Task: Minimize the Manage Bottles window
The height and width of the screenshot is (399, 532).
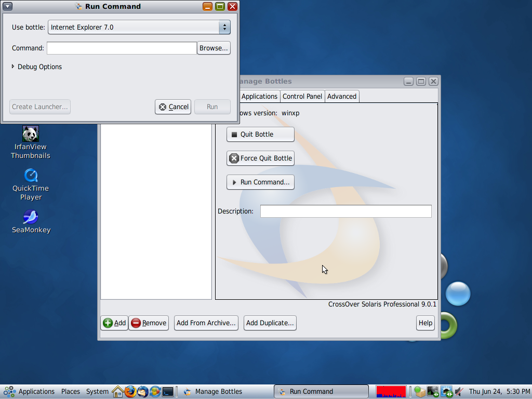Action: point(408,82)
